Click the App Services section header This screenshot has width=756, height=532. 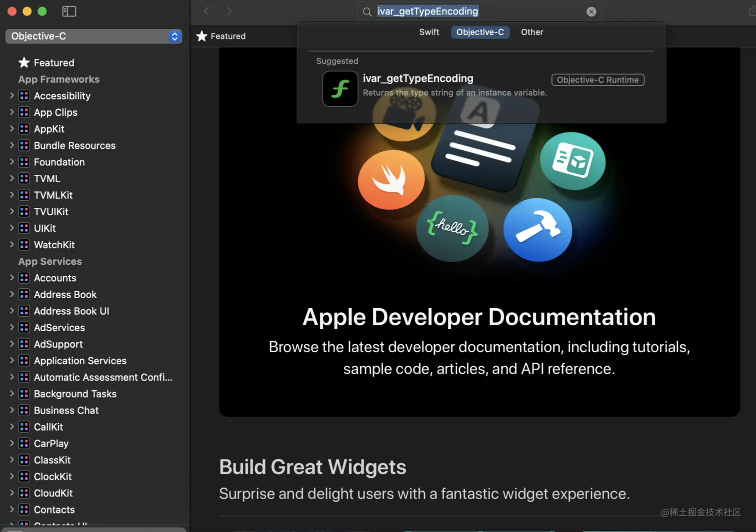point(50,261)
